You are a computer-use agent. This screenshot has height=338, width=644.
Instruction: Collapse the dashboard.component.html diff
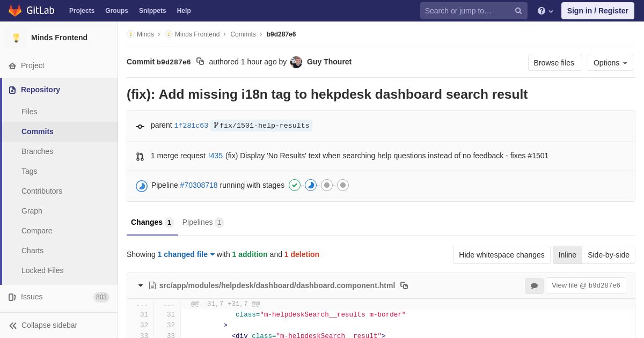[x=141, y=285]
